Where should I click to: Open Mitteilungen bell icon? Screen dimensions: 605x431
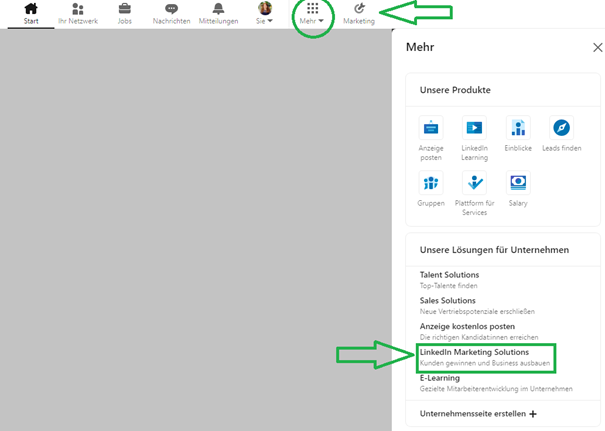point(218,8)
